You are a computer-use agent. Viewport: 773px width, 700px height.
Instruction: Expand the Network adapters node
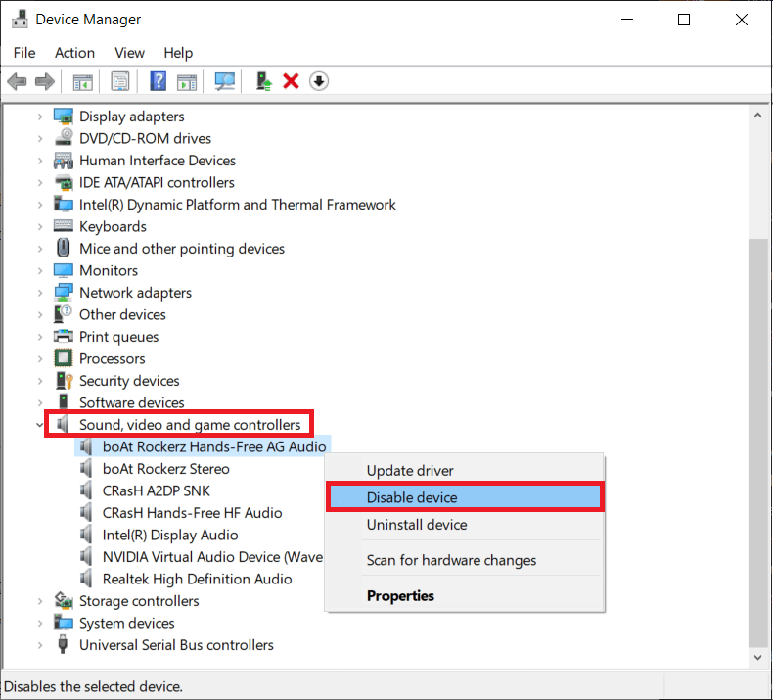40,293
